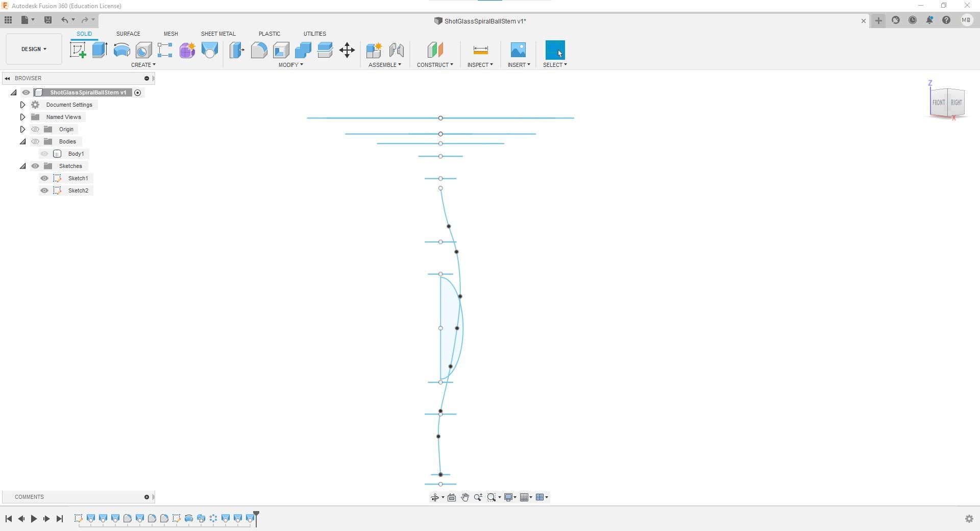980x531 pixels.
Task: Collapse the Bodies folder
Action: point(22,141)
